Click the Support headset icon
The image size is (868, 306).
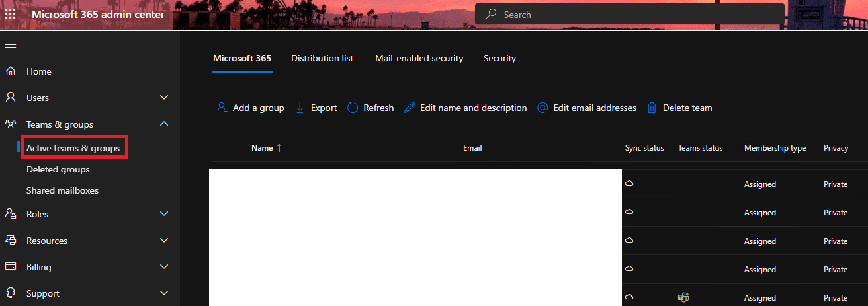point(11,293)
